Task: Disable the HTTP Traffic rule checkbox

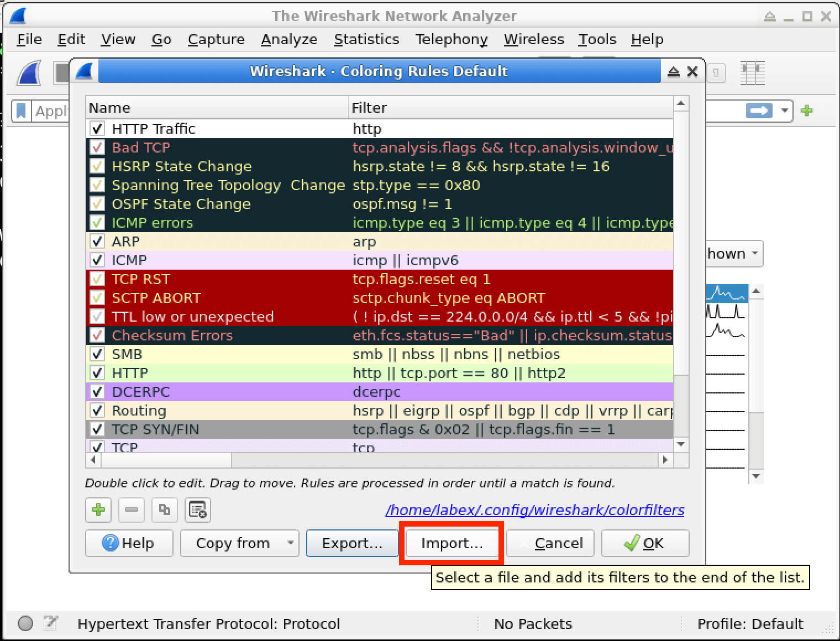Action: 97,129
